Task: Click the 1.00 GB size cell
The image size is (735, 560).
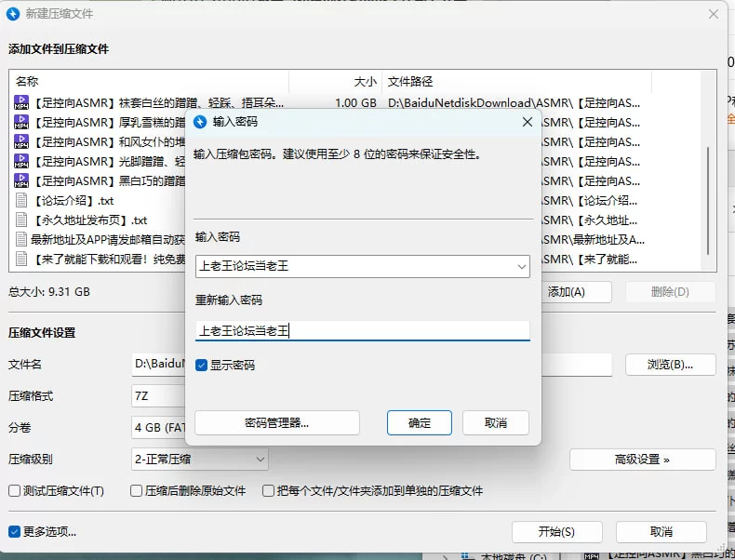Action: tap(355, 102)
